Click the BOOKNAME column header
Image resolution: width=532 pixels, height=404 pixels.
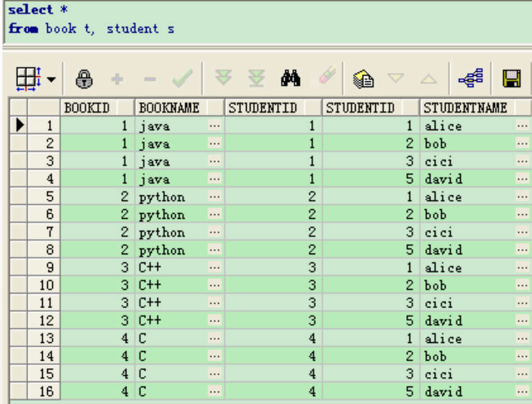coord(179,108)
